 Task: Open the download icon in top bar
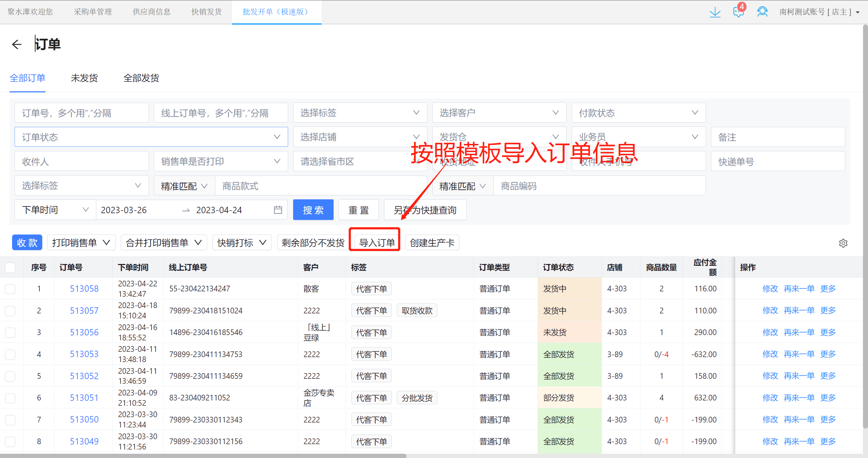coord(715,12)
